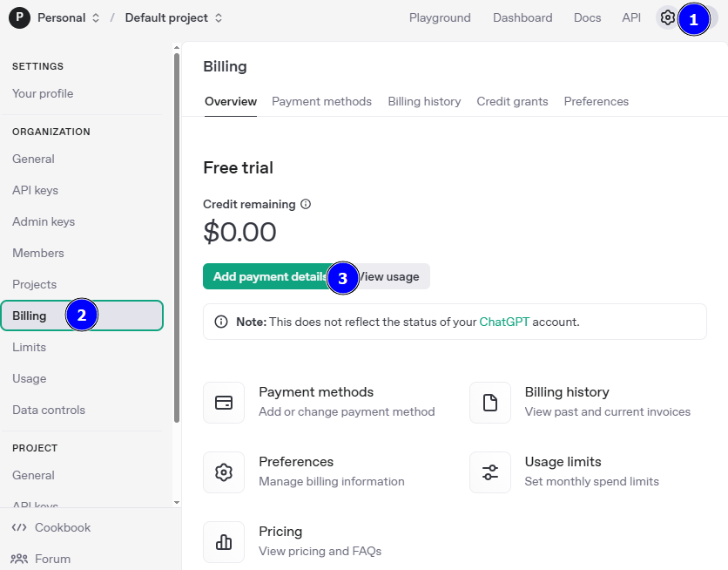The height and width of the screenshot is (570, 728).
Task: Open Data controls in sidebar
Action: (x=49, y=410)
